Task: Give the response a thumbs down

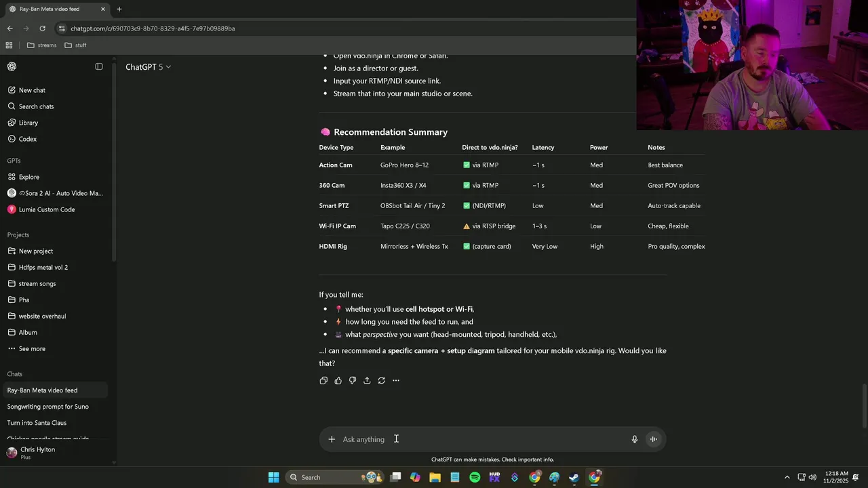Action: coord(353,380)
